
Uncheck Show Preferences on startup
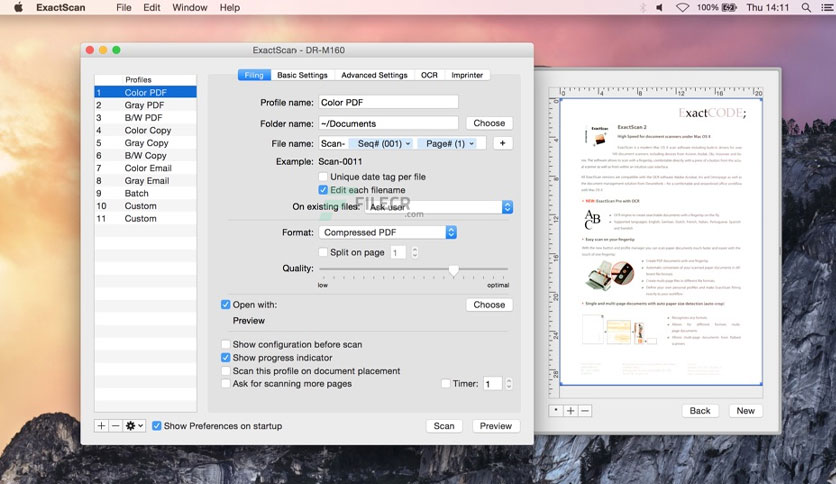[x=157, y=426]
